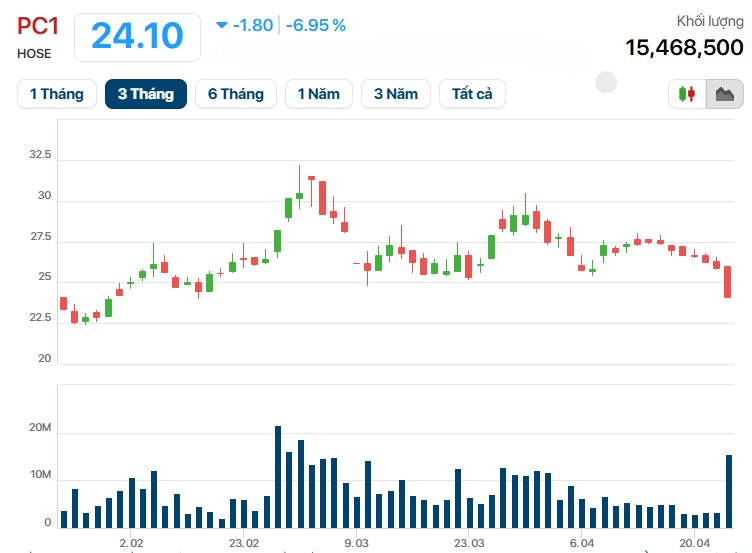This screenshot has width=752, height=553.
Task: Select the 3 Tháng time range
Action: pyautogui.click(x=146, y=94)
